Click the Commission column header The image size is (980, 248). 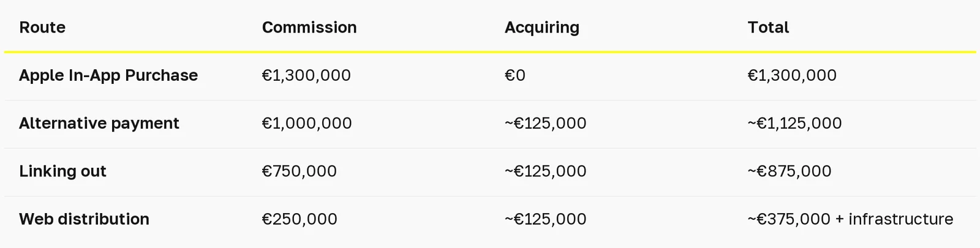pos(309,28)
